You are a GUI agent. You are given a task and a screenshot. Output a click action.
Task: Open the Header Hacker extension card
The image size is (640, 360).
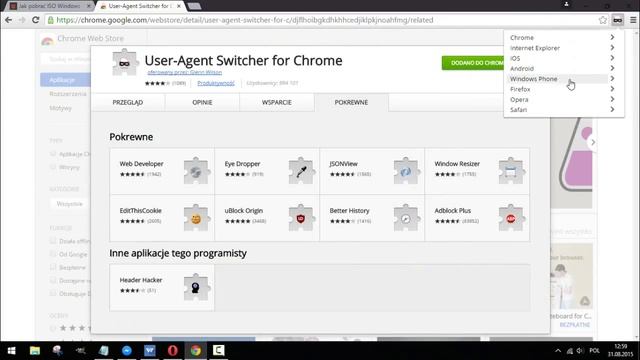pos(162,287)
